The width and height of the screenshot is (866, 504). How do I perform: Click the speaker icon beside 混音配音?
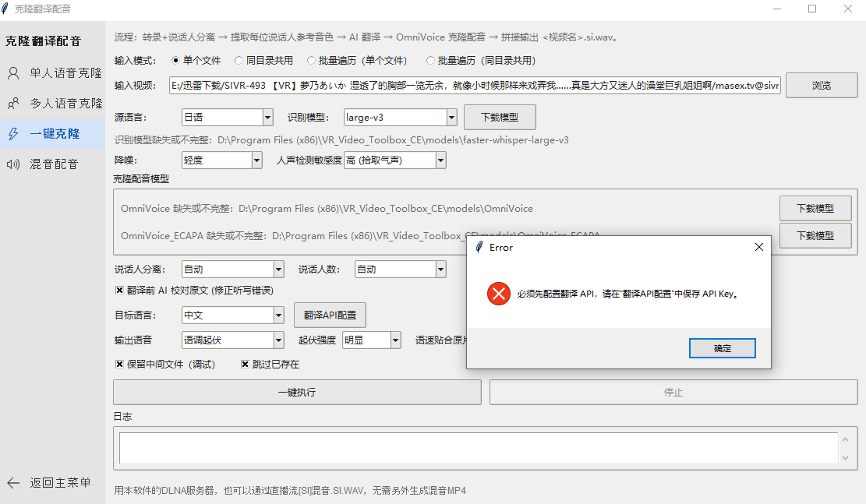click(13, 164)
